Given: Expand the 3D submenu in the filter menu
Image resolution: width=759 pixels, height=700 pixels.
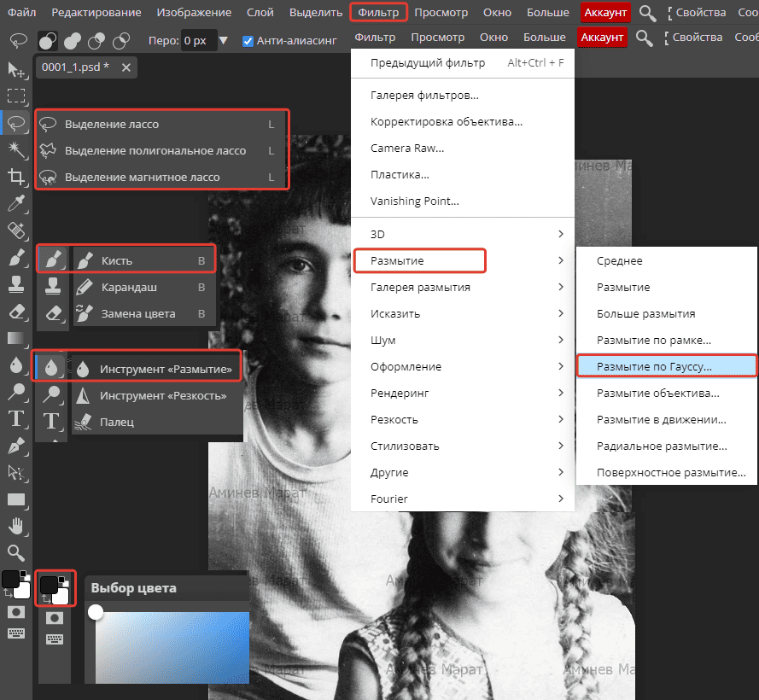Looking at the screenshot, I should pos(462,234).
